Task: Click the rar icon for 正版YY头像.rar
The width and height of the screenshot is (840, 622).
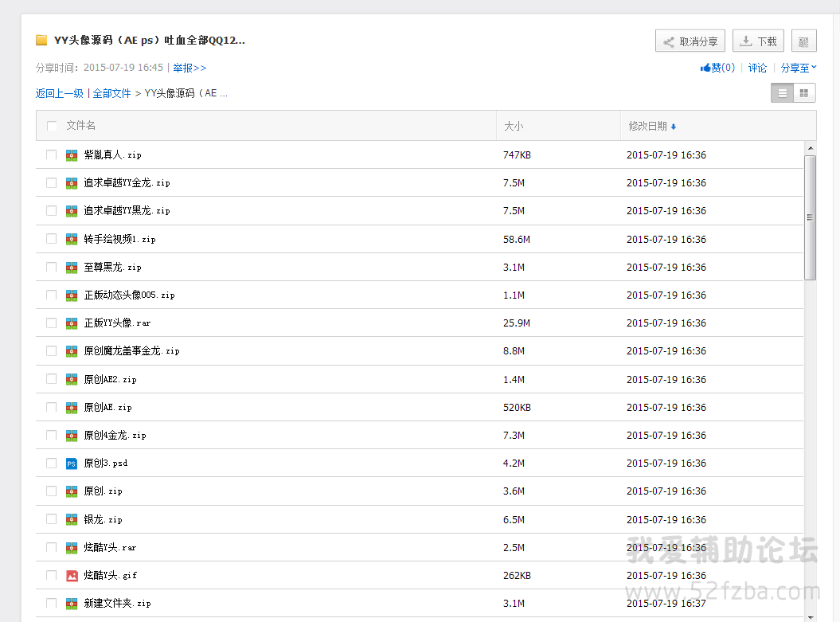Action: point(71,323)
